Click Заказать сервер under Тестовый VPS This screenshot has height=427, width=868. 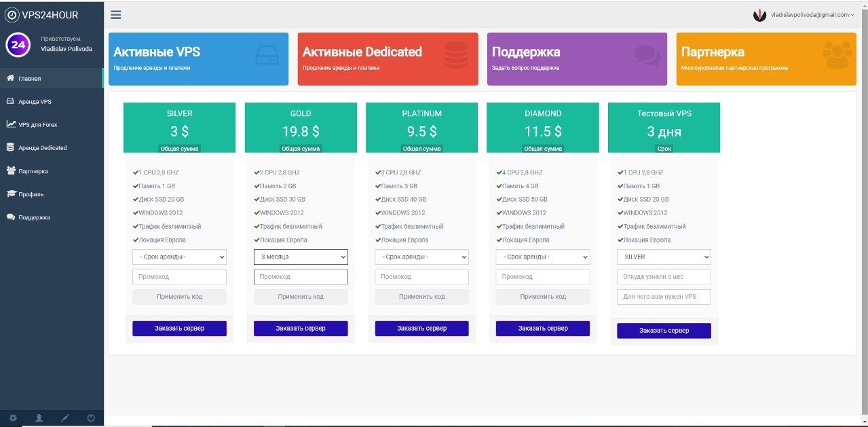(x=664, y=331)
